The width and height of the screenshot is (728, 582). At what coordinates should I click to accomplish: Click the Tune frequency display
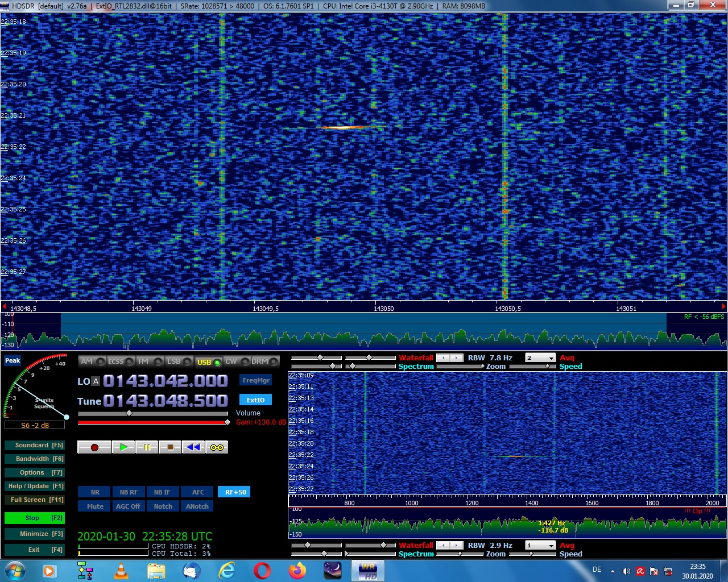coord(166,401)
